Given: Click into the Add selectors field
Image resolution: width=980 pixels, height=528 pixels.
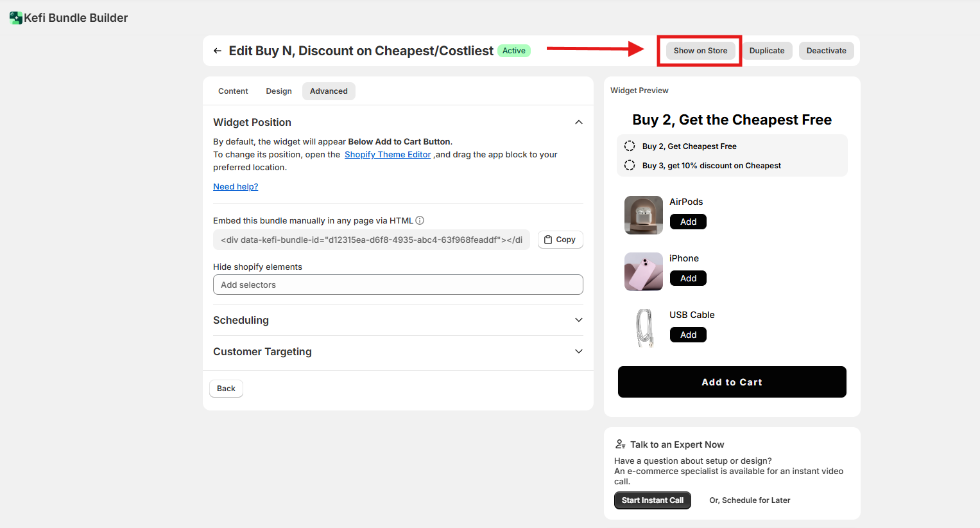Looking at the screenshot, I should [x=398, y=285].
